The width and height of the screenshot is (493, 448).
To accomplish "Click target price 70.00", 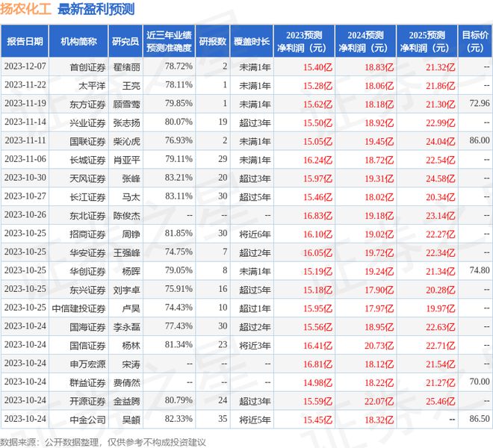I will click(480, 382).
